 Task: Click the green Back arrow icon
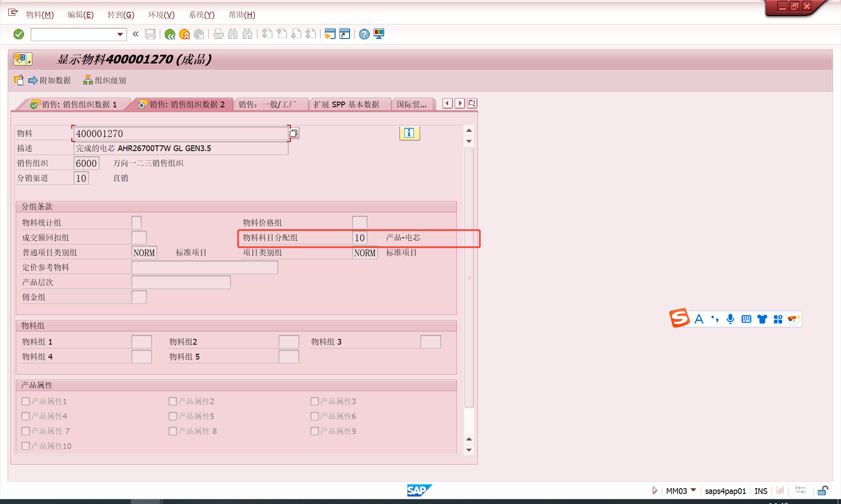click(x=170, y=34)
